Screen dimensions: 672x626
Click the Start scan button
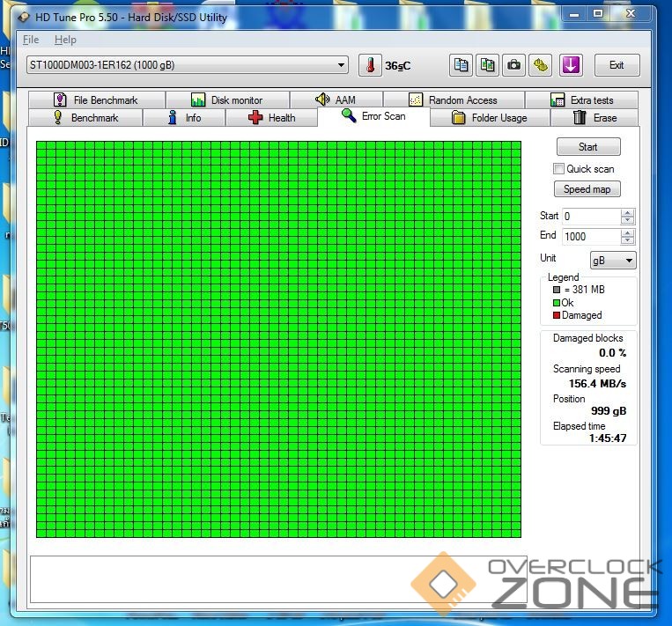(588, 147)
